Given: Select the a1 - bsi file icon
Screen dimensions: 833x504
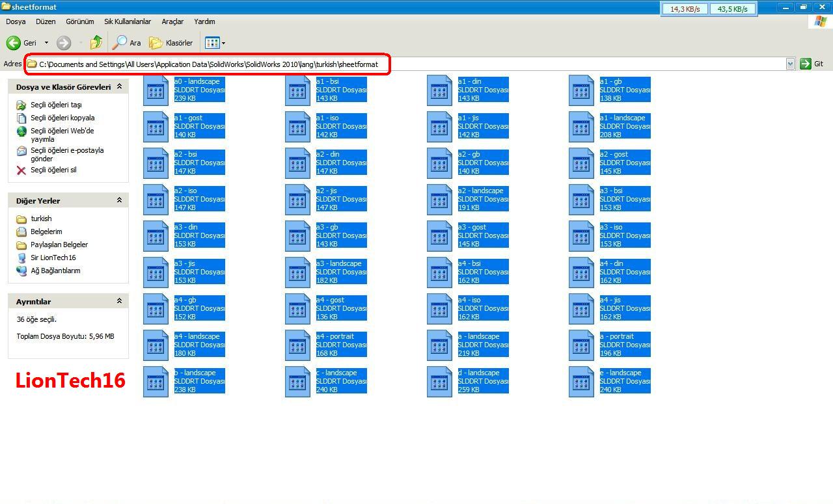Looking at the screenshot, I should 297,90.
